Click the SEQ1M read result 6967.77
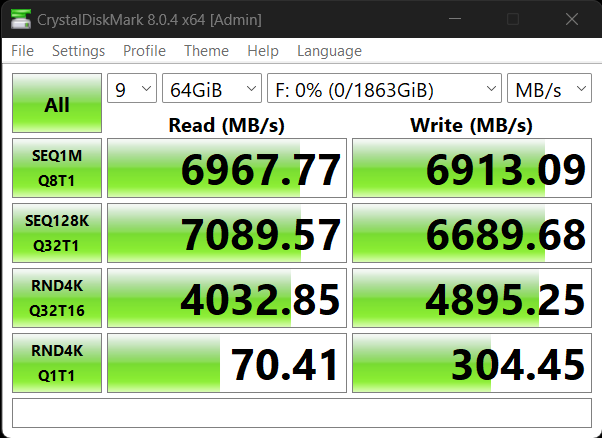The image size is (602, 438). 227,169
